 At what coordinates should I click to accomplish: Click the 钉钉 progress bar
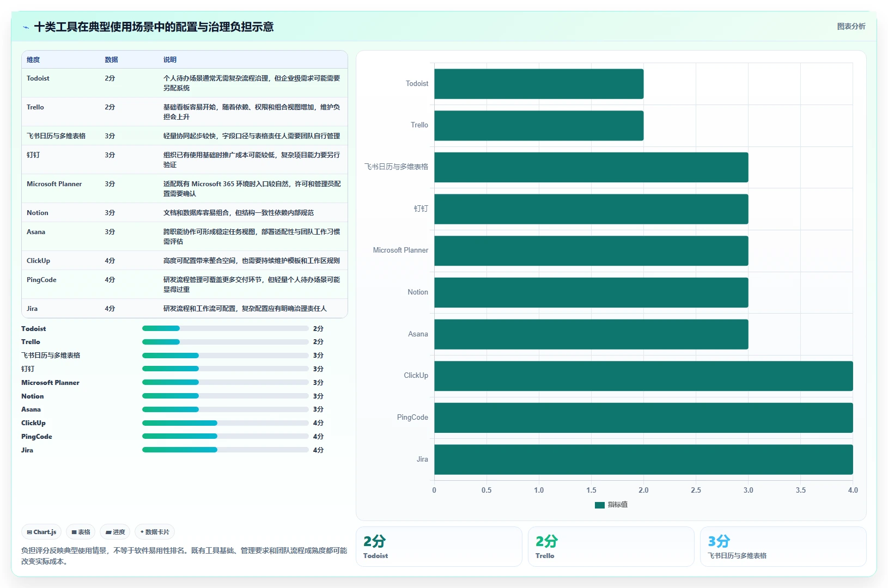[x=225, y=369]
